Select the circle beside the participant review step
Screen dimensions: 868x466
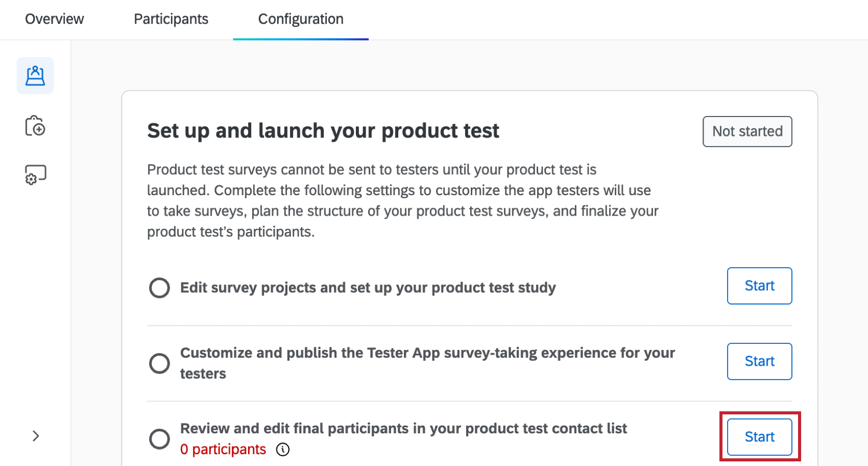[159, 439]
